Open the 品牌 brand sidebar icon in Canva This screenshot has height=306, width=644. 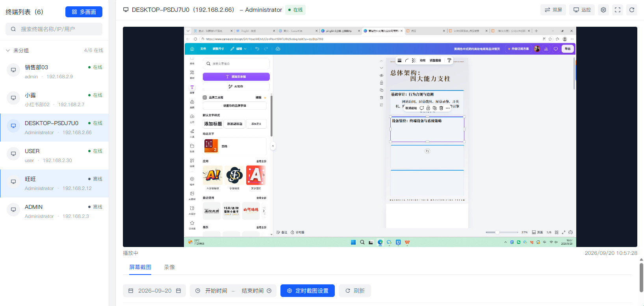click(x=192, y=104)
